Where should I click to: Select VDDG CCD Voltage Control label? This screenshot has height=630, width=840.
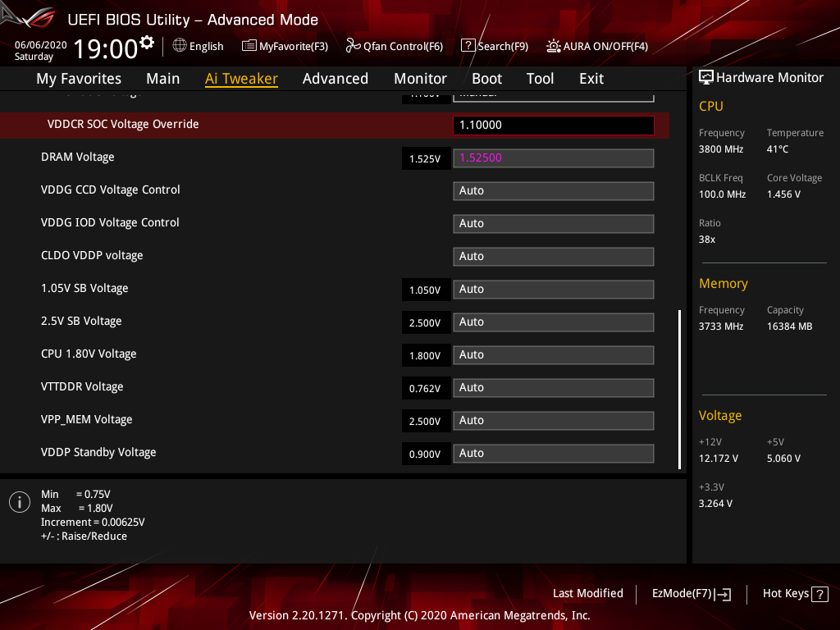pos(111,189)
